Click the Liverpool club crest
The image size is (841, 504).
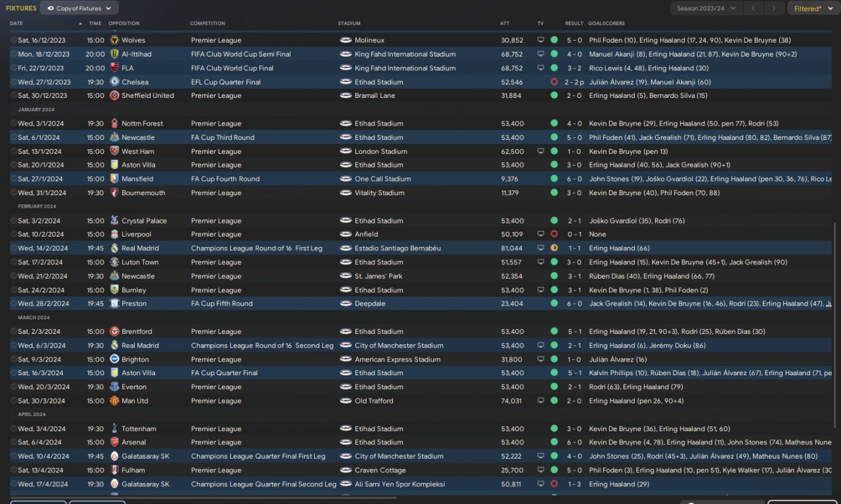coord(115,235)
